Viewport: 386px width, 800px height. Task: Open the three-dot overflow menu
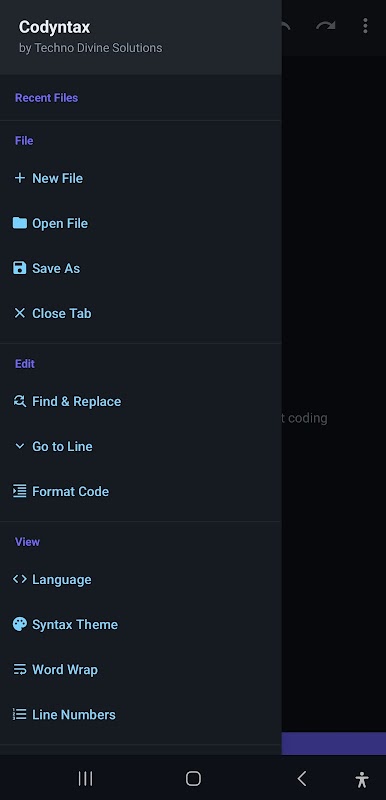click(365, 26)
